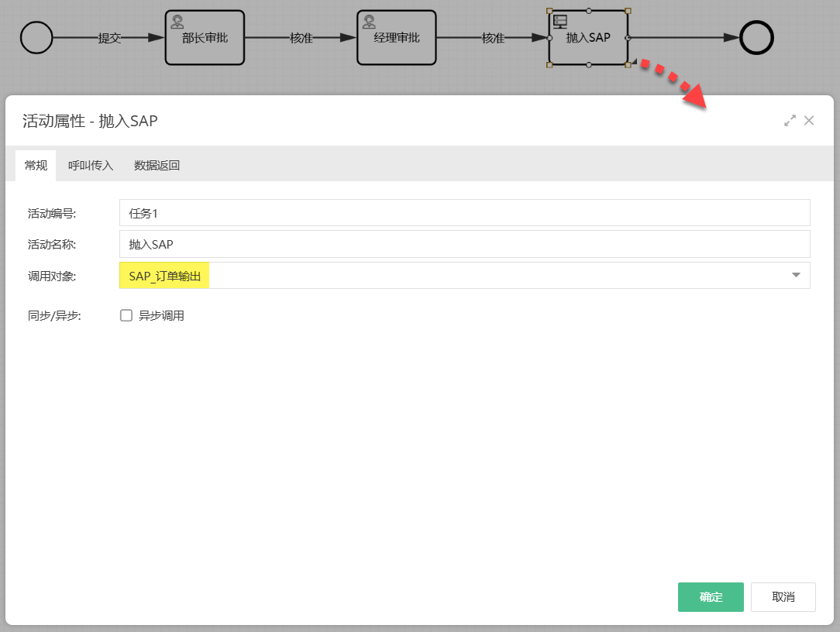Open the 呼叫传入 tab
The height and width of the screenshot is (632, 840).
pyautogui.click(x=91, y=165)
